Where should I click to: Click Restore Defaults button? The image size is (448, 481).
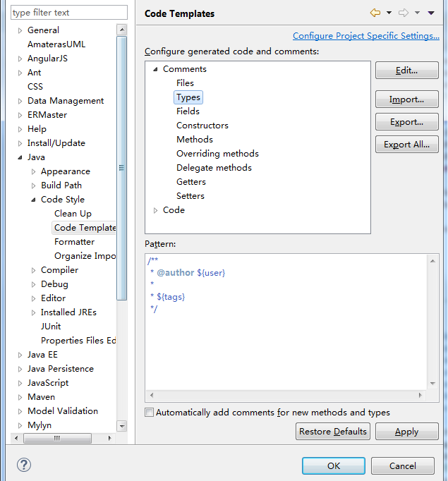pos(333,432)
